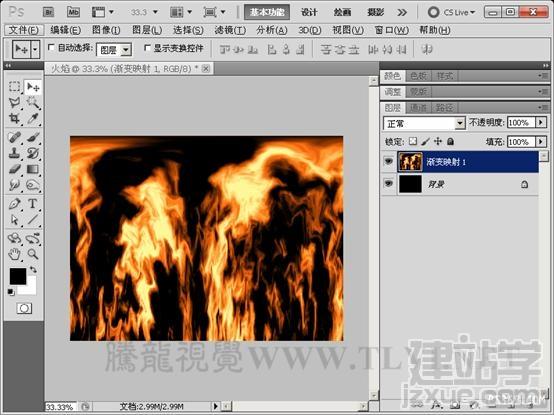Enable the 自动选择 checkbox
Image resolution: width=554 pixels, height=415 pixels.
click(x=51, y=47)
